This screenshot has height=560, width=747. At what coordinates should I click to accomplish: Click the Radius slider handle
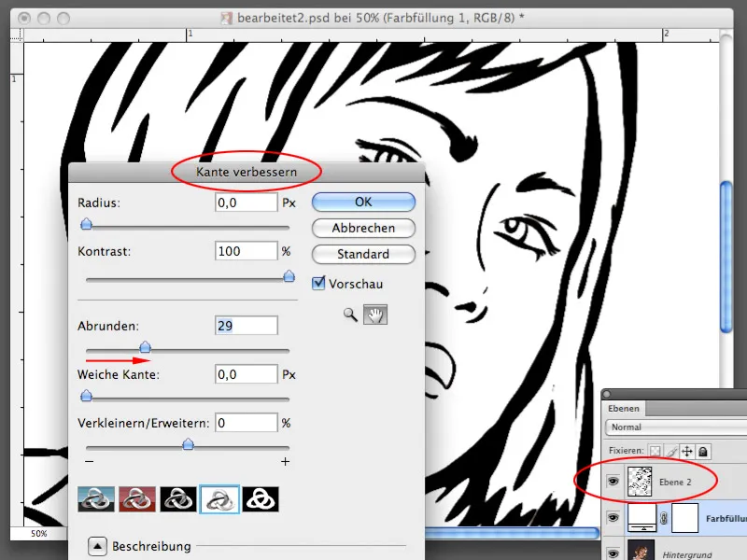[x=86, y=224]
